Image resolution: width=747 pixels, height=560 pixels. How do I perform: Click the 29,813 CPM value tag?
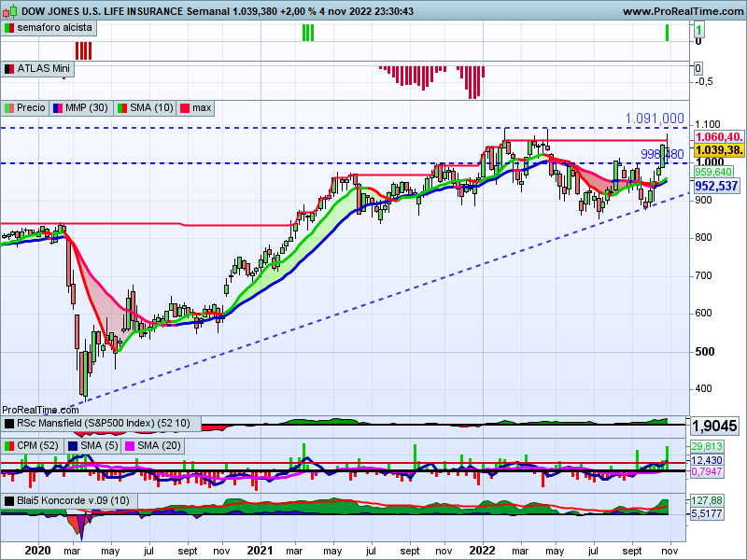pos(707,446)
